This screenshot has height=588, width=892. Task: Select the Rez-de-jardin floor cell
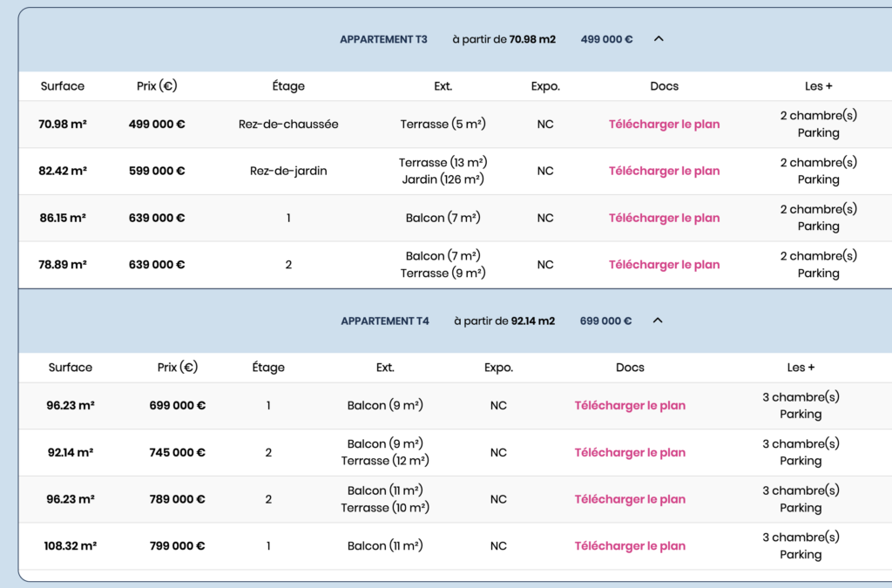[x=288, y=172]
